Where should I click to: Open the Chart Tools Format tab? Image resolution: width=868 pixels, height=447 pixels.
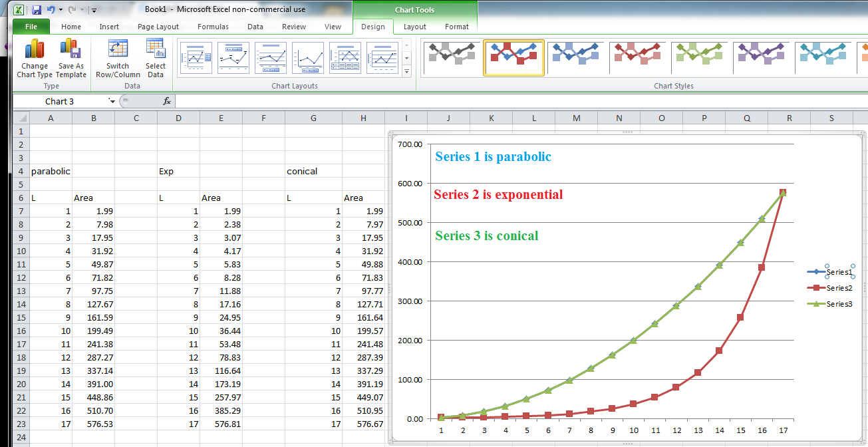(457, 27)
